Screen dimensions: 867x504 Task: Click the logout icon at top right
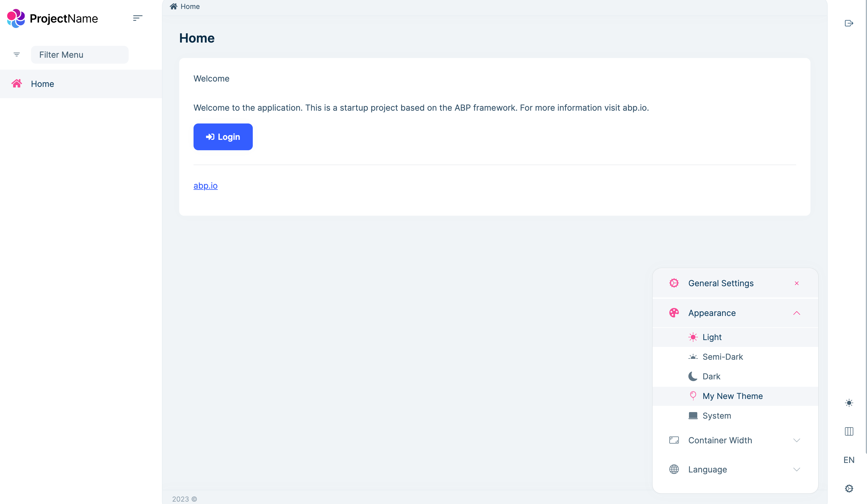849,23
